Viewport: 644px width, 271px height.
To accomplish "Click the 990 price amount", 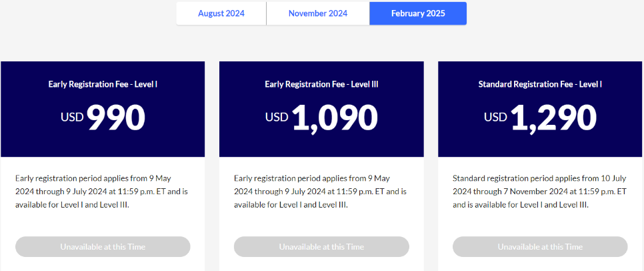I will (116, 117).
